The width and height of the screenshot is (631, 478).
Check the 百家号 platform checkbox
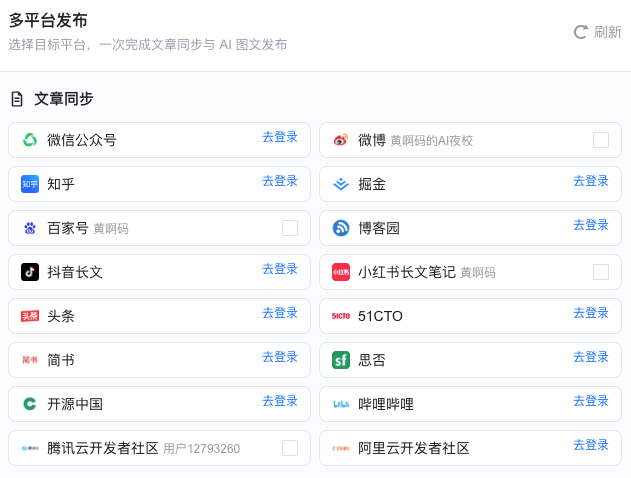click(290, 228)
